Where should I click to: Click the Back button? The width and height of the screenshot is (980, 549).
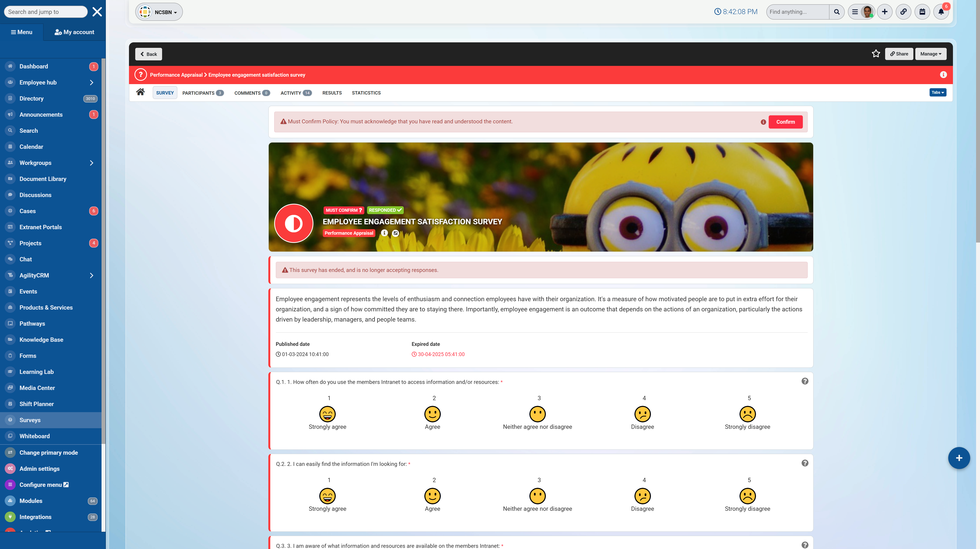click(148, 54)
